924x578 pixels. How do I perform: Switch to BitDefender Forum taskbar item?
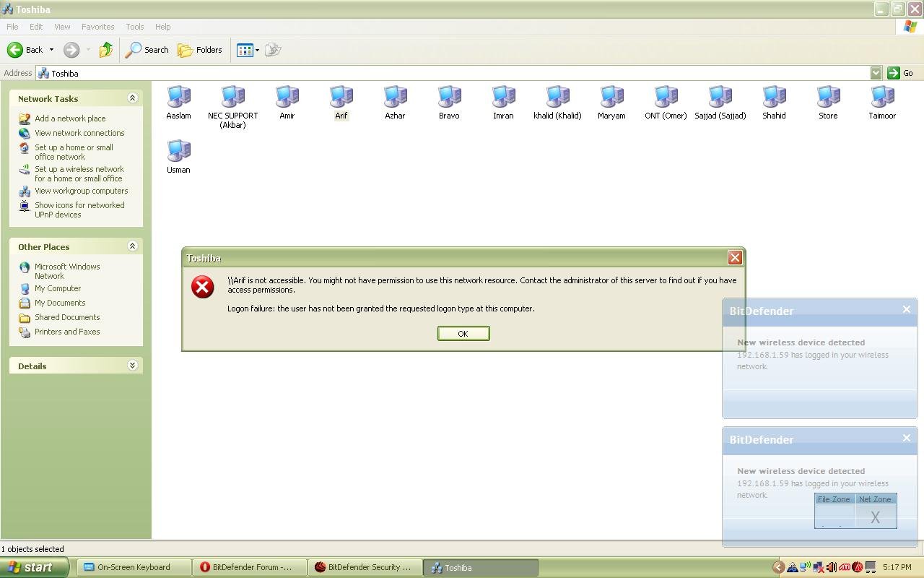tap(250, 567)
